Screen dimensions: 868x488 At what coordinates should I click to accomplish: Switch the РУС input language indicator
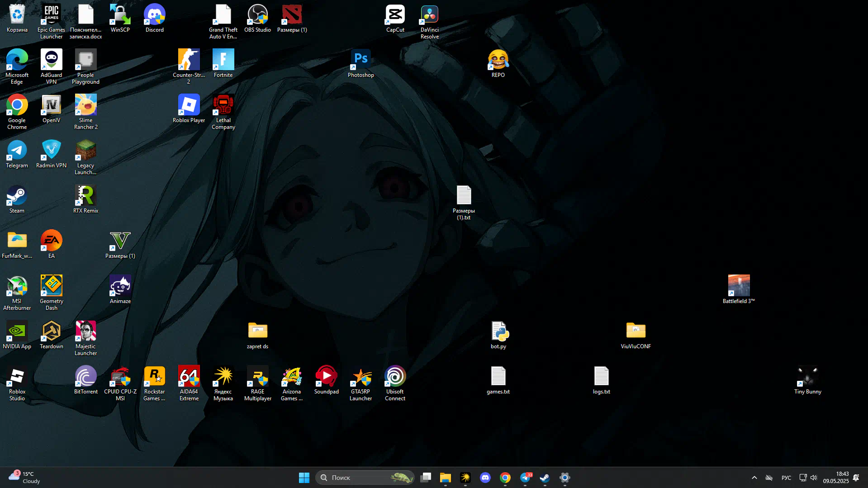[x=786, y=478]
